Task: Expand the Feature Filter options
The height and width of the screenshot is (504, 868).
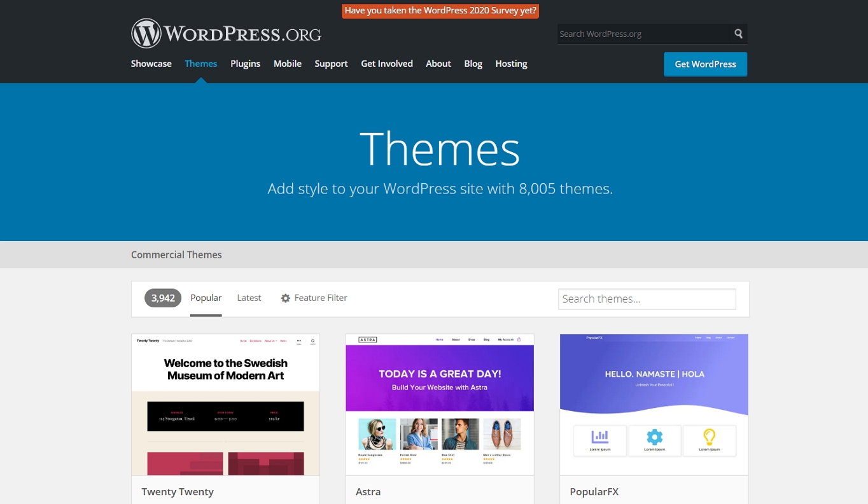Action: 314,298
